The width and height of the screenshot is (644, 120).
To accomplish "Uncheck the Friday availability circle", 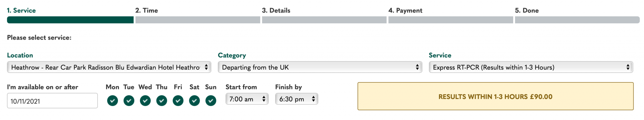I will pos(178,101).
